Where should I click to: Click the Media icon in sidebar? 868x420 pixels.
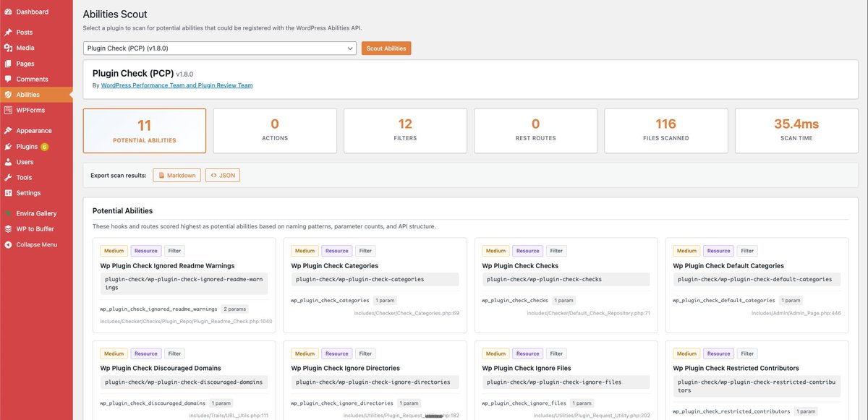(x=8, y=48)
